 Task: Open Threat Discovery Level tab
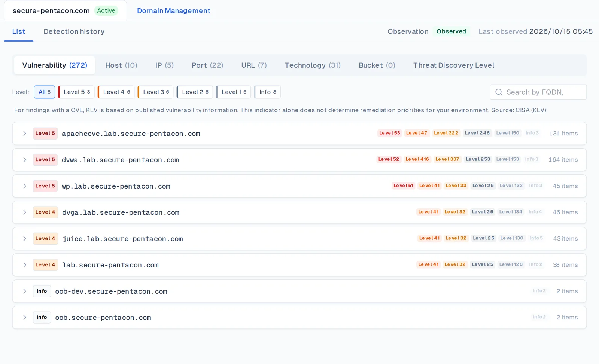click(454, 65)
